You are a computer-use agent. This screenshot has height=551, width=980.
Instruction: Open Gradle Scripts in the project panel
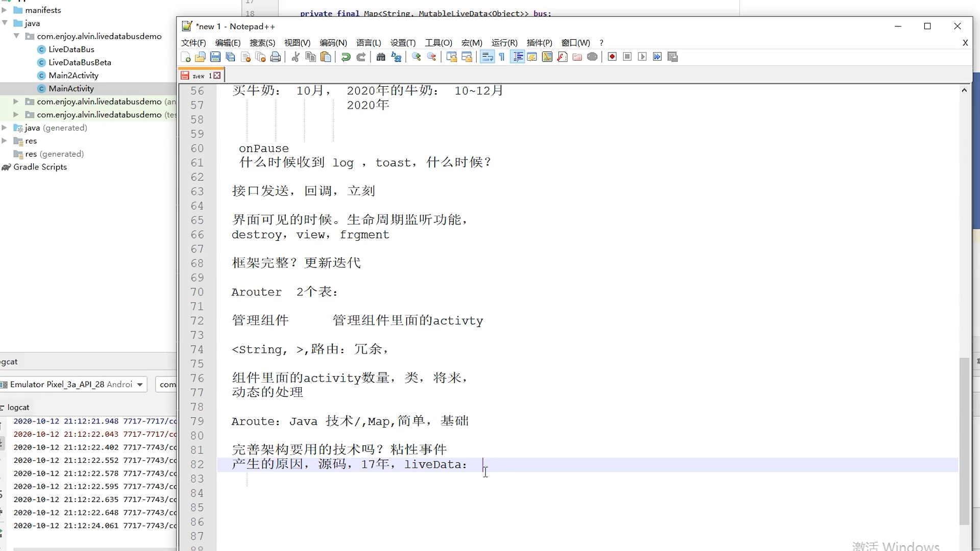pyautogui.click(x=40, y=167)
